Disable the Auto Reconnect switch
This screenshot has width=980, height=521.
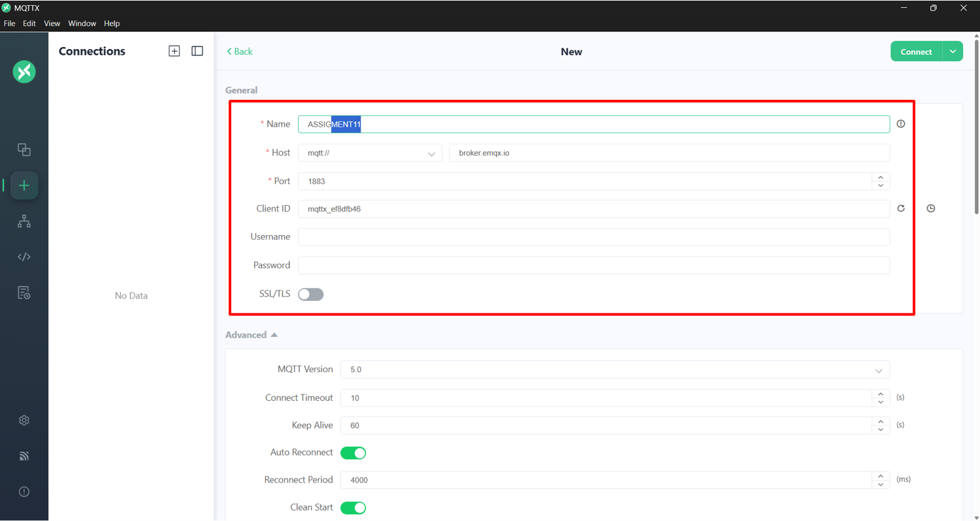[353, 453]
